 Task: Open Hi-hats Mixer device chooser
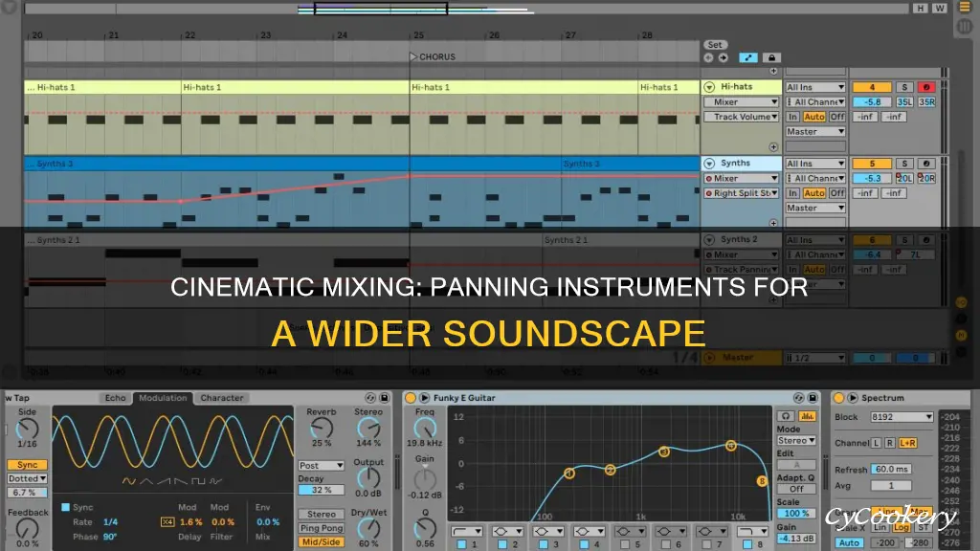coord(742,101)
